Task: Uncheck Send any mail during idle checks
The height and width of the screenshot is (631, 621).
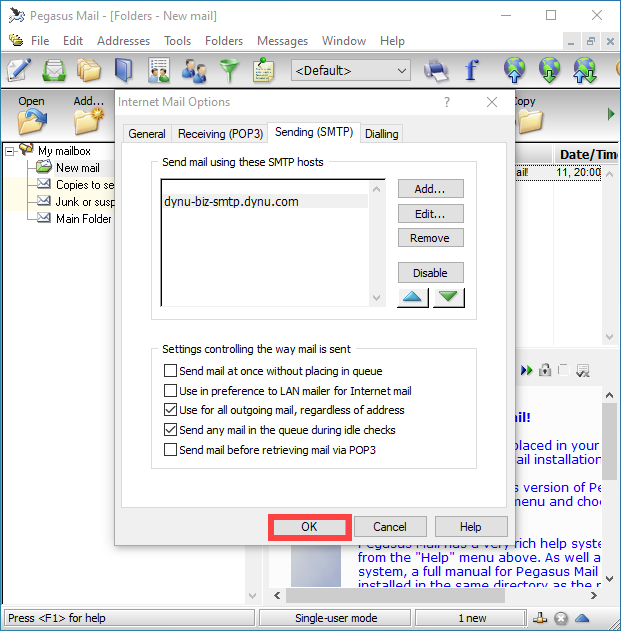Action: point(170,430)
